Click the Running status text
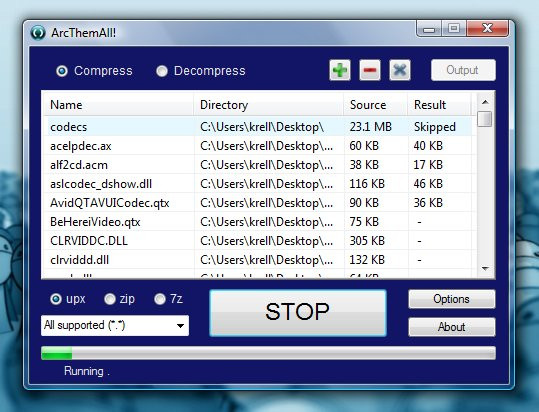Viewport: 539px width, 412px height. click(87, 371)
